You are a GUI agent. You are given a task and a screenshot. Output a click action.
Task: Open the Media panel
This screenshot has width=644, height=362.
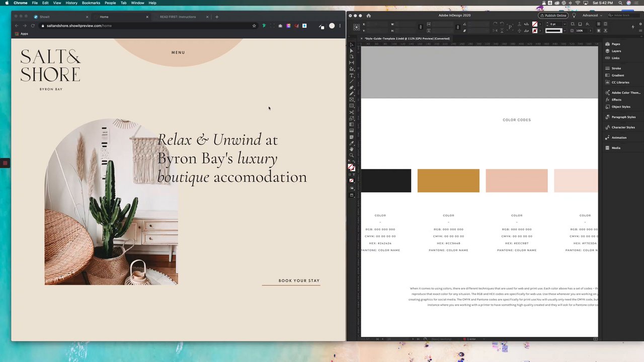tap(616, 148)
